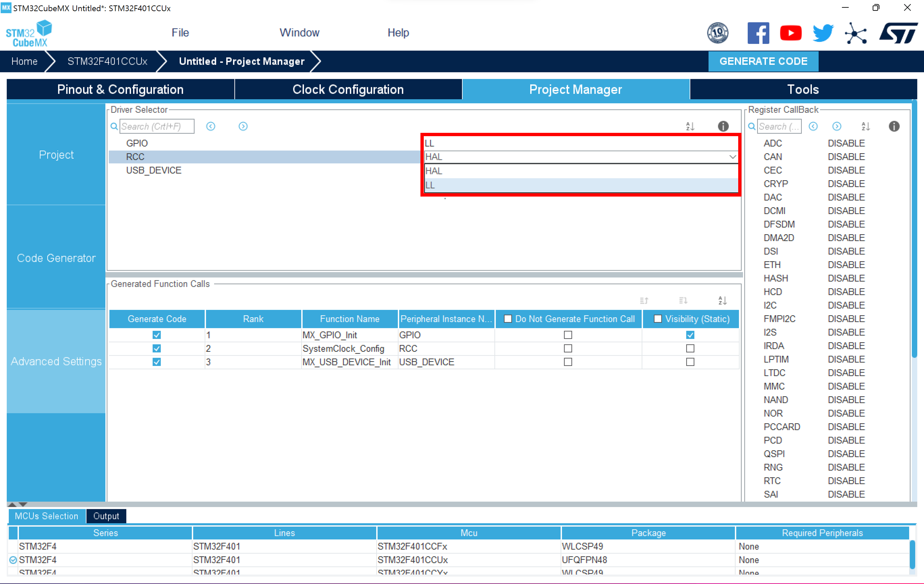Toggle Generate Code for MX_GPIO_Init
Image resolution: width=924 pixels, height=584 pixels.
[x=157, y=335]
